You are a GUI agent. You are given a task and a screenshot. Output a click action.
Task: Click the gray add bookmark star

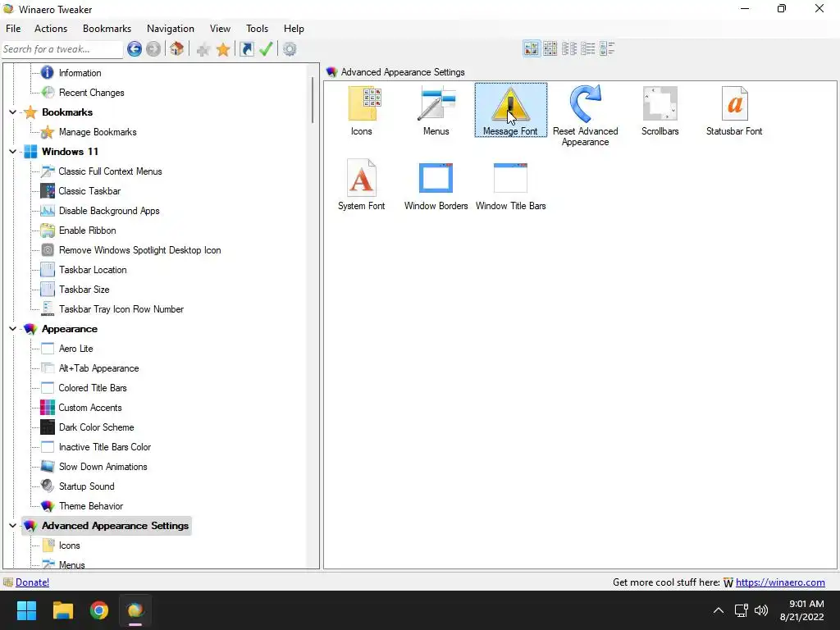(203, 50)
